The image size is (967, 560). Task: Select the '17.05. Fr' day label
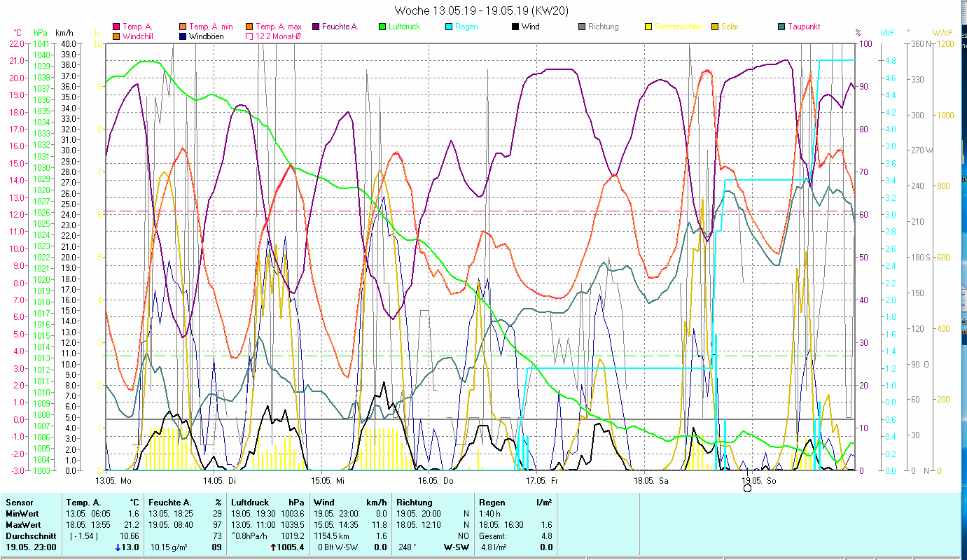coord(543,481)
